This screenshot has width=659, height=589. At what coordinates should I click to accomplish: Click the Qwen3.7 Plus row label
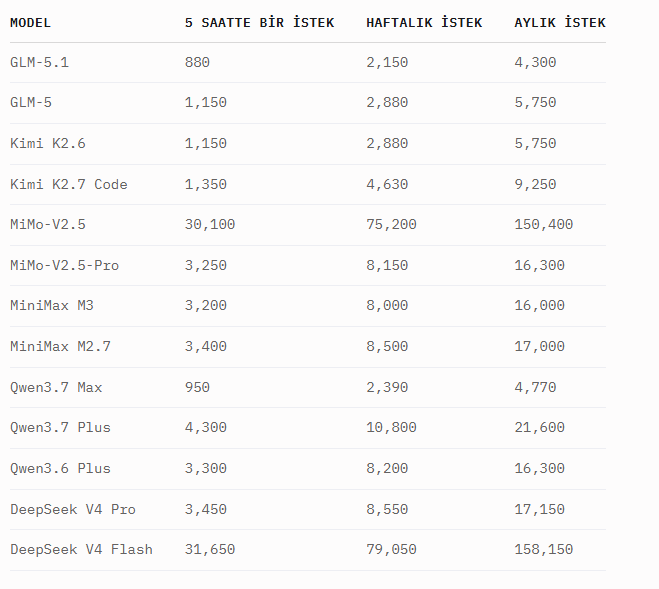(61, 428)
